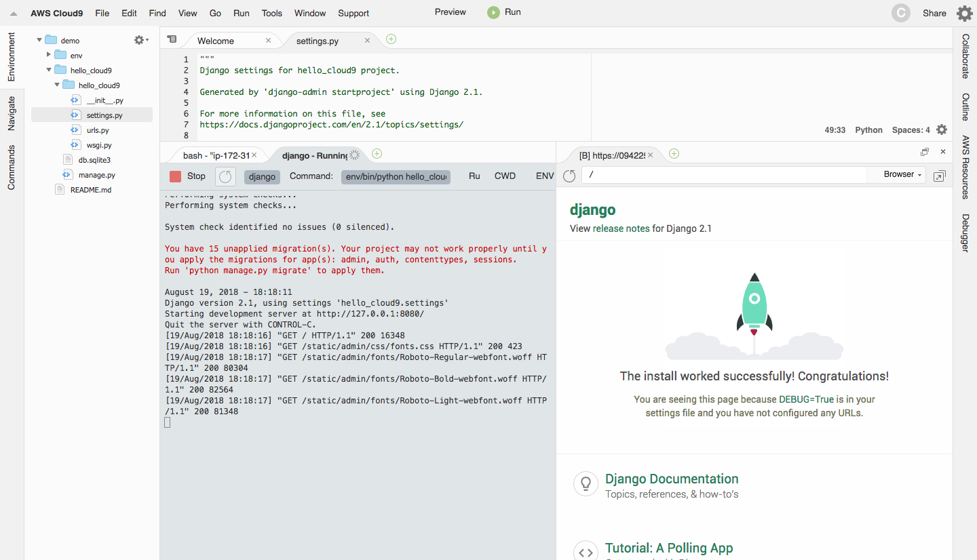Viewport: 977px width, 560px height.
Task: Open the Environment side panel
Action: click(12, 57)
